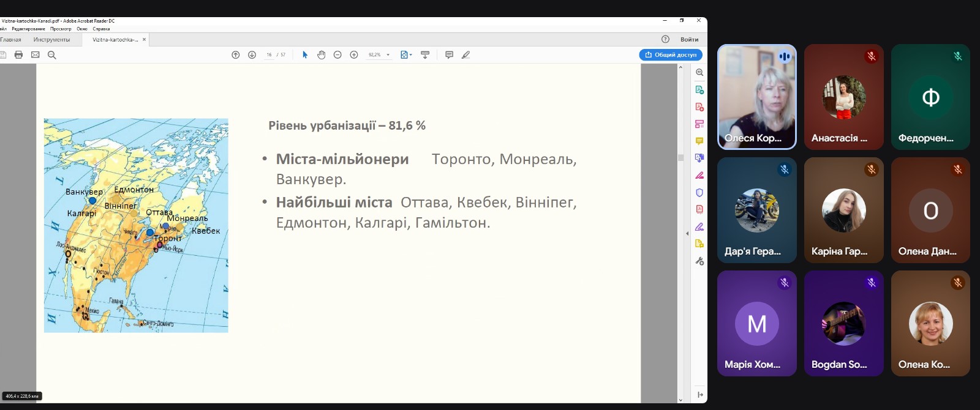This screenshot has width=980, height=410.
Task: Open the zoom percentage dropdown
Action: tap(388, 55)
